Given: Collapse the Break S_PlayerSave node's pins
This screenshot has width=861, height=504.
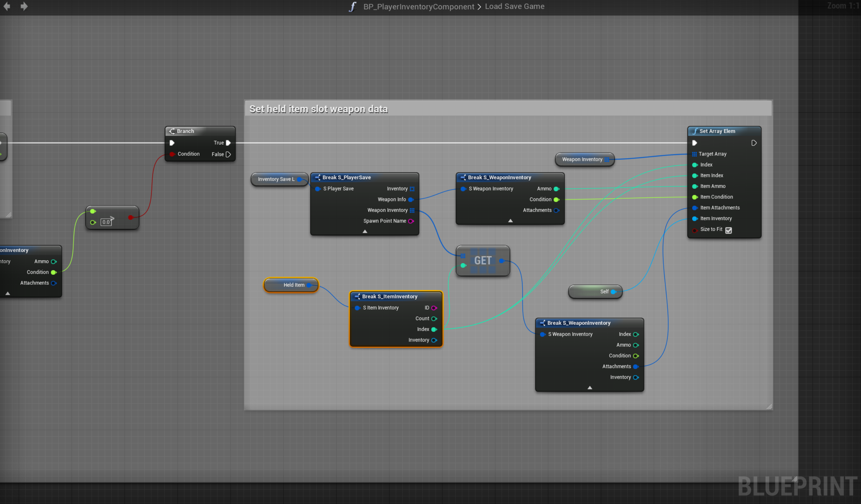Looking at the screenshot, I should click(365, 231).
